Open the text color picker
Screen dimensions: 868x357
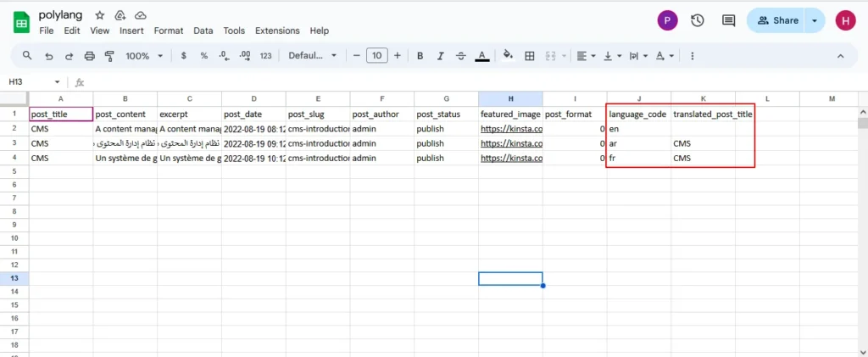pyautogui.click(x=482, y=56)
